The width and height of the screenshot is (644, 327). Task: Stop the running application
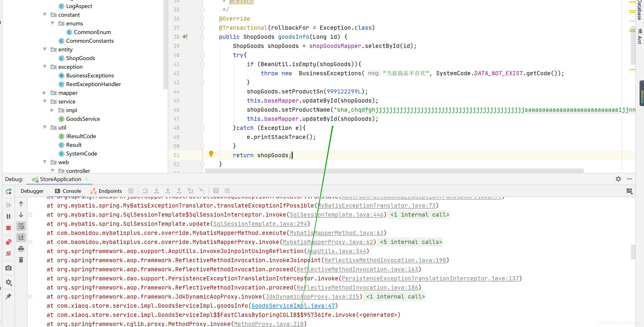(x=8, y=228)
